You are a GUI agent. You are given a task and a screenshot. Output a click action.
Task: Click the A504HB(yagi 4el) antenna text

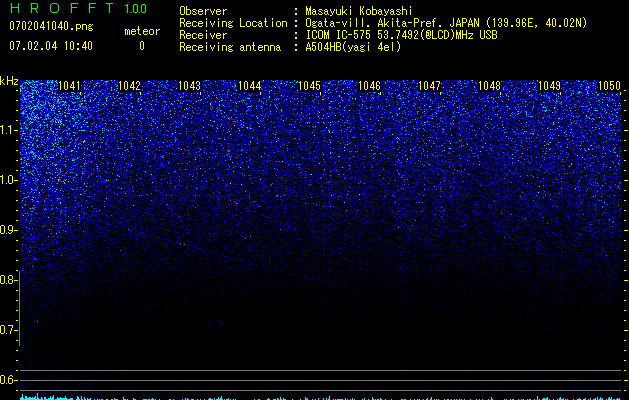pyautogui.click(x=353, y=47)
